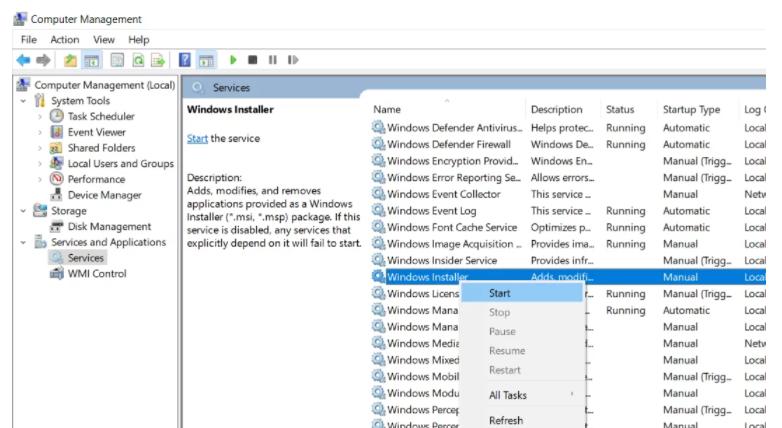Sort by the Status column header
Viewport: 782px width, 428px height.
(620, 110)
